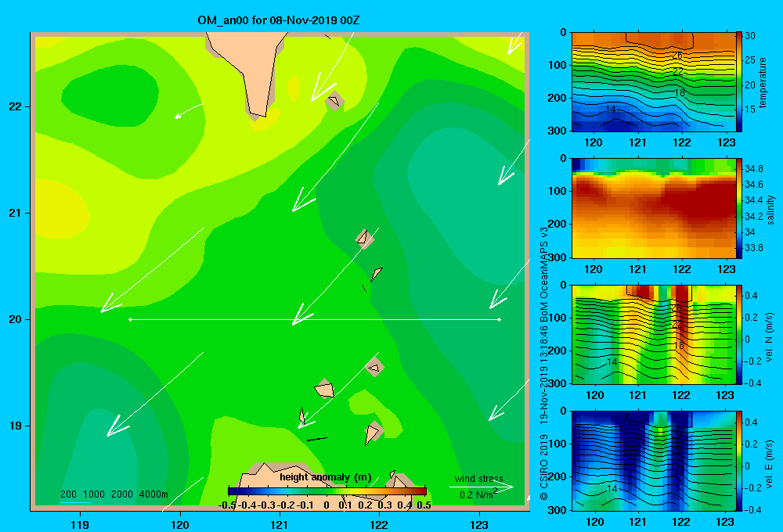
Task: Click longitude label '120' below the main map
Action: pos(180,524)
